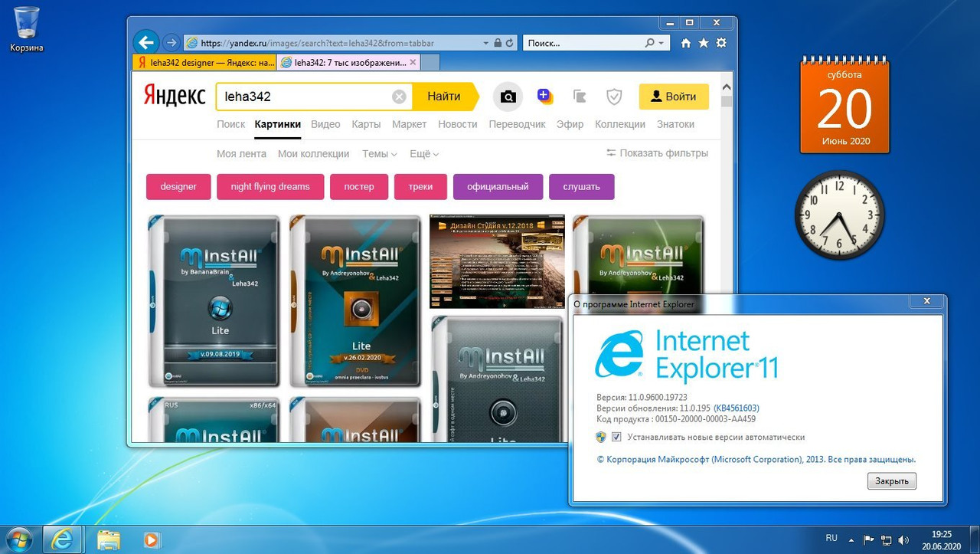
Task: Open Windows Media Player from the taskbar
Action: [x=151, y=539]
